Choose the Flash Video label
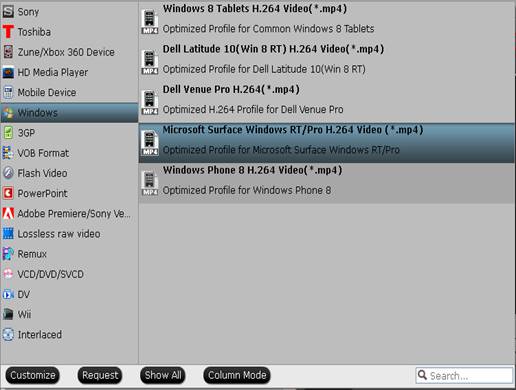The height and width of the screenshot is (390, 516). point(42,173)
